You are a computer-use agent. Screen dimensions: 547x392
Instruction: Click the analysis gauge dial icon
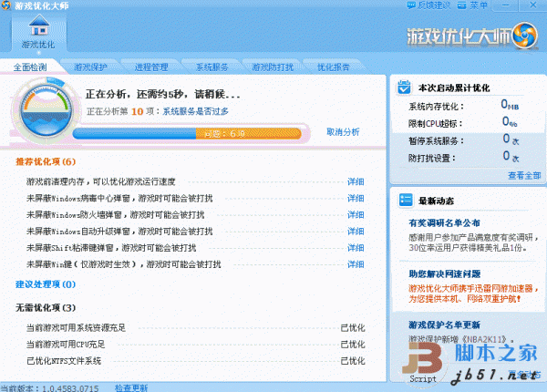pos(46,111)
